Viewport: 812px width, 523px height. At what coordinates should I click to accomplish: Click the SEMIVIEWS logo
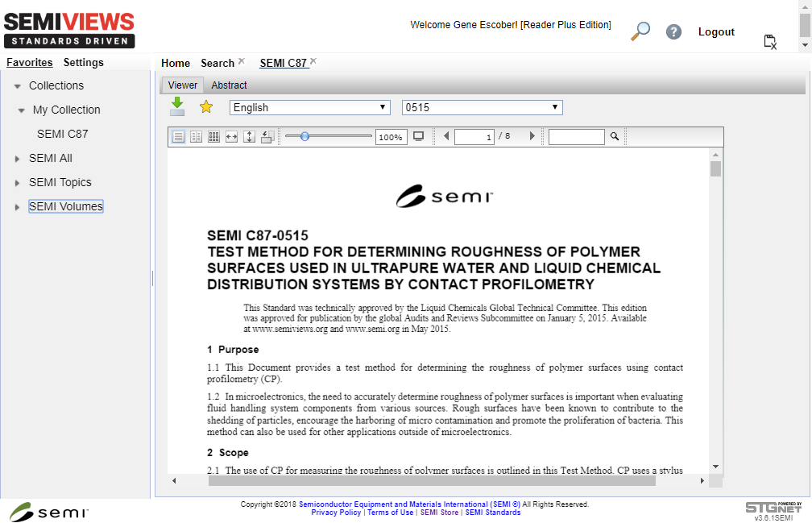pos(69,30)
